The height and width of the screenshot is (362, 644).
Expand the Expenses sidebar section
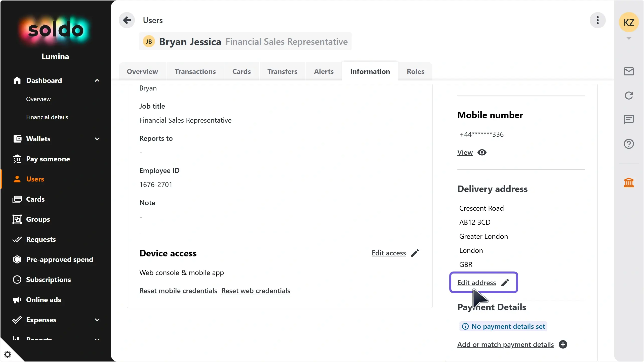[97, 320]
